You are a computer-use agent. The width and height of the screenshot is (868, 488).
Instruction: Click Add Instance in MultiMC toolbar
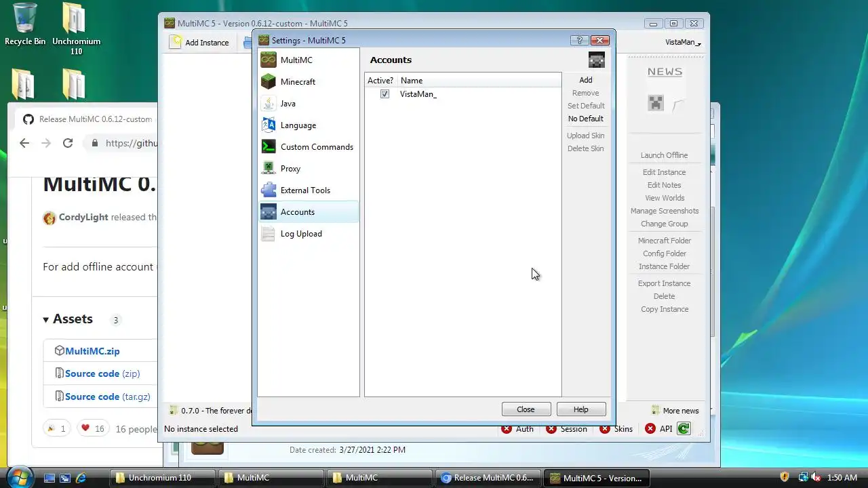click(199, 42)
